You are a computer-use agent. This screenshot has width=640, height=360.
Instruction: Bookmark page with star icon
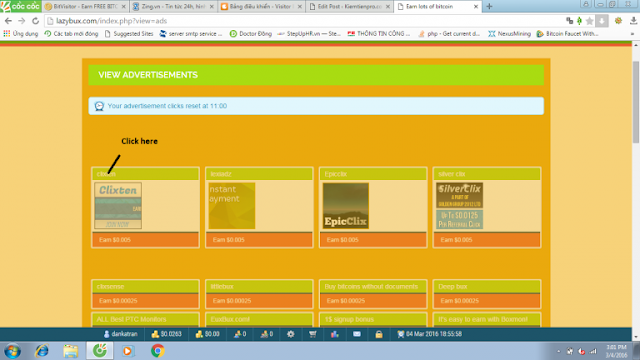click(x=589, y=21)
